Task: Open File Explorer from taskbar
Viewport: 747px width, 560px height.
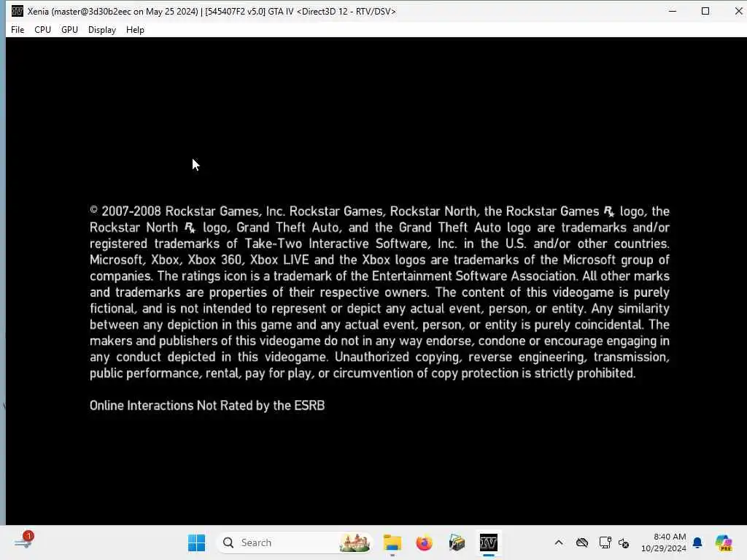Action: tap(392, 542)
